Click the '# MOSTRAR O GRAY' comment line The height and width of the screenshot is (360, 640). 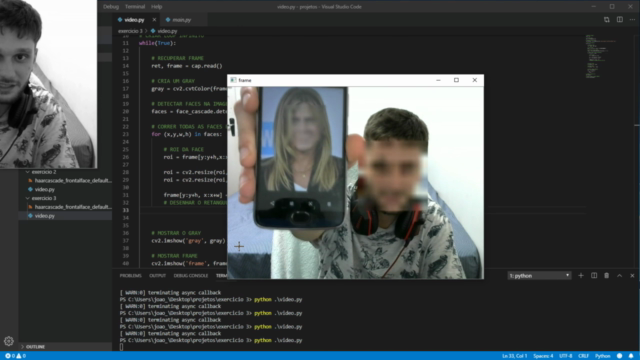click(176, 233)
